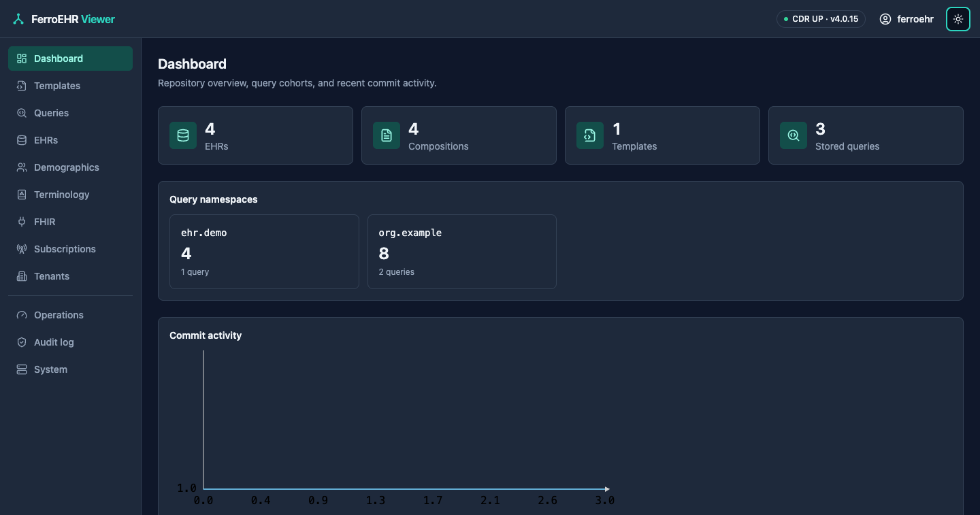Click the CDR UP v4.0.15 status badge
Screen dimensions: 980x515
point(821,19)
